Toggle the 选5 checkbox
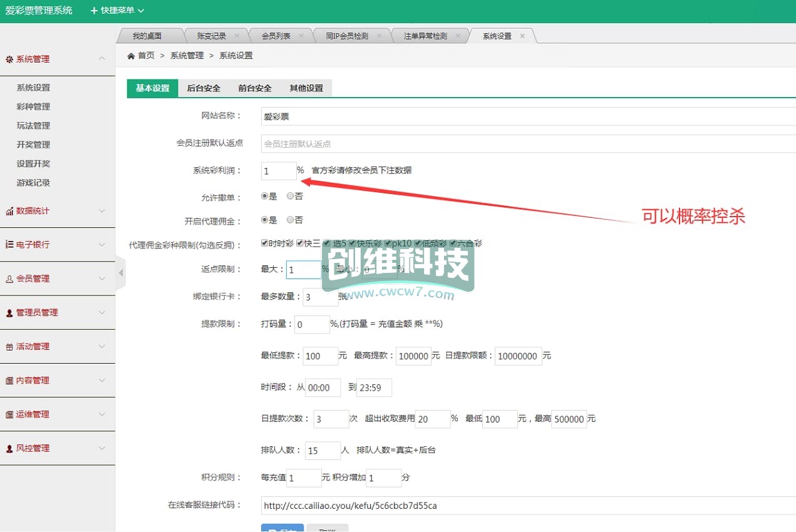Image resolution: width=796 pixels, height=532 pixels. pyautogui.click(x=326, y=243)
